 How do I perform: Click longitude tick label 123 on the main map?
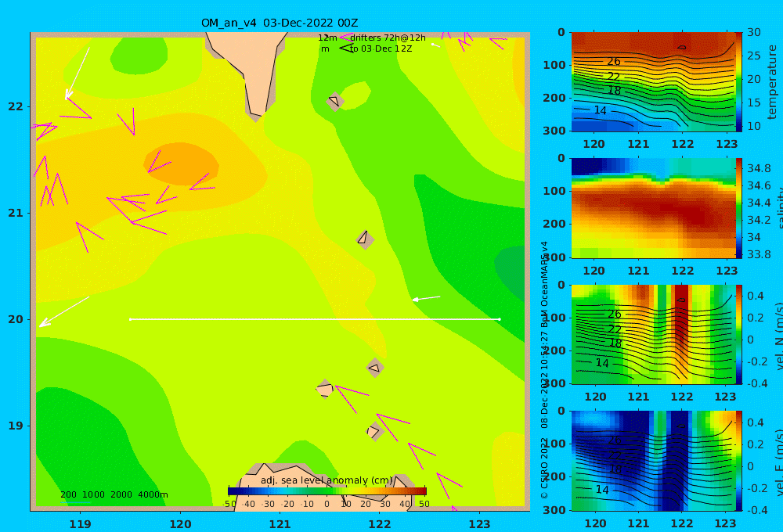point(480,524)
